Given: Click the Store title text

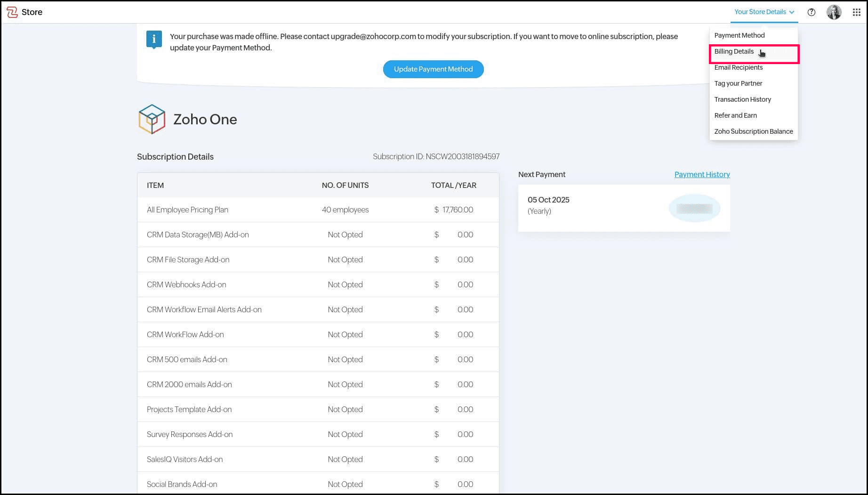Looking at the screenshot, I should click(32, 12).
